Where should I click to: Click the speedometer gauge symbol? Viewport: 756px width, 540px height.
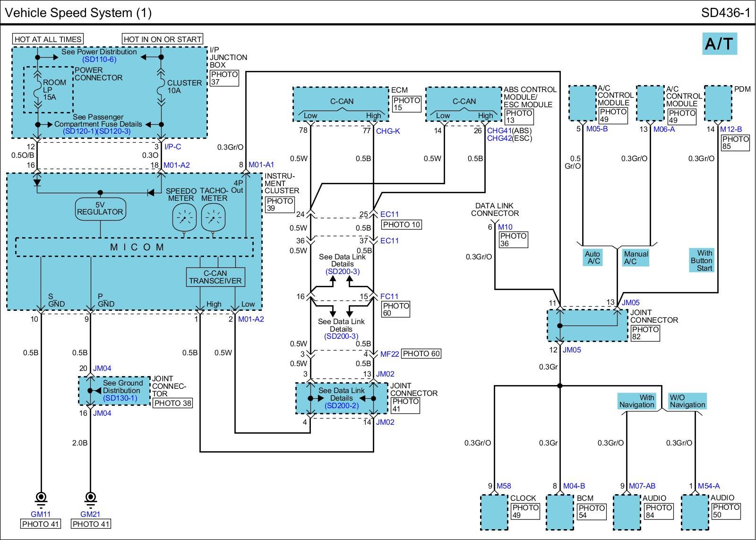pos(184,218)
